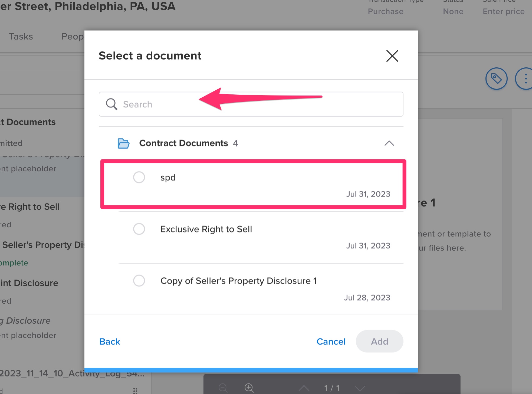
Task: Open the tag icon button
Action: [496, 79]
